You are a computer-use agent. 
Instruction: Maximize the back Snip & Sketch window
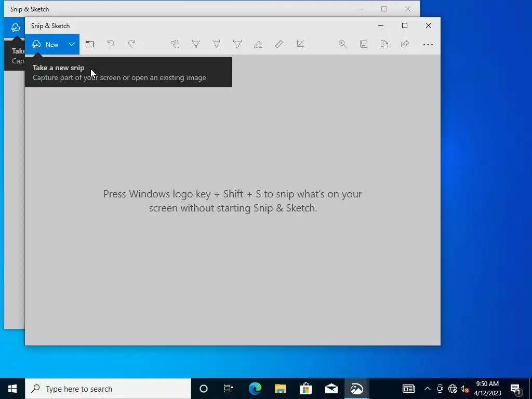[384, 9]
